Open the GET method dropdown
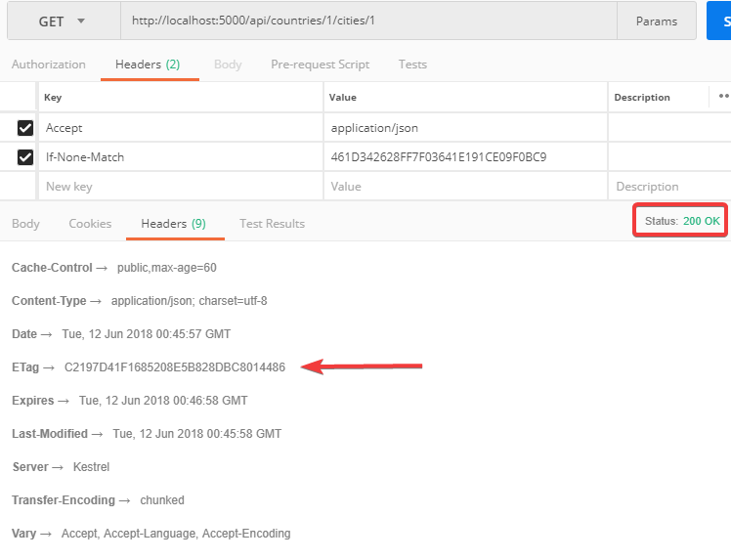This screenshot has width=731, height=560. click(62, 21)
